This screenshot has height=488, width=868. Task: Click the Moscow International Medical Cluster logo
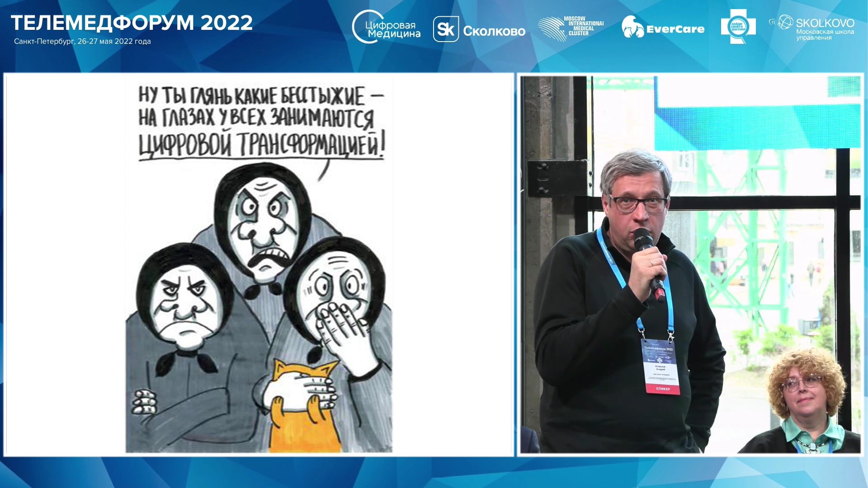click(571, 28)
